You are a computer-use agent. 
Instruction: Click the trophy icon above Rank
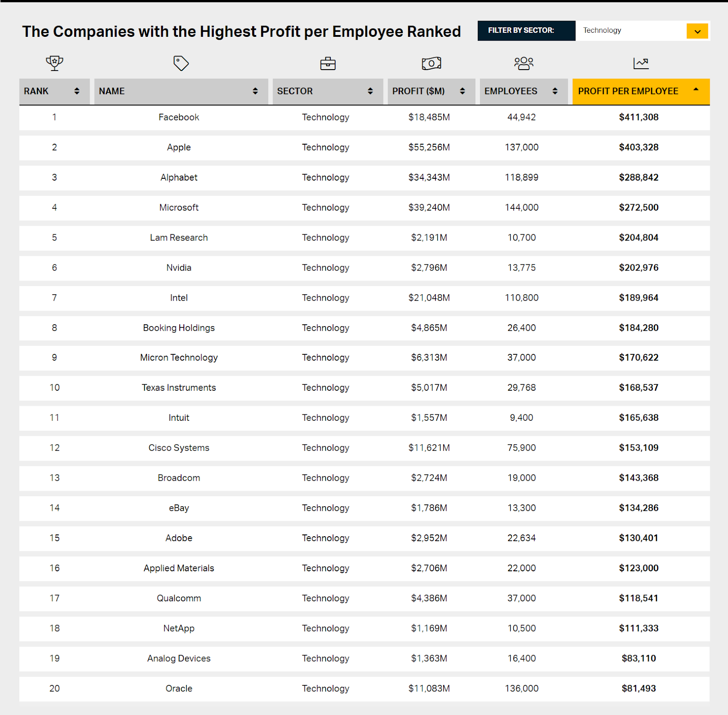[x=55, y=63]
